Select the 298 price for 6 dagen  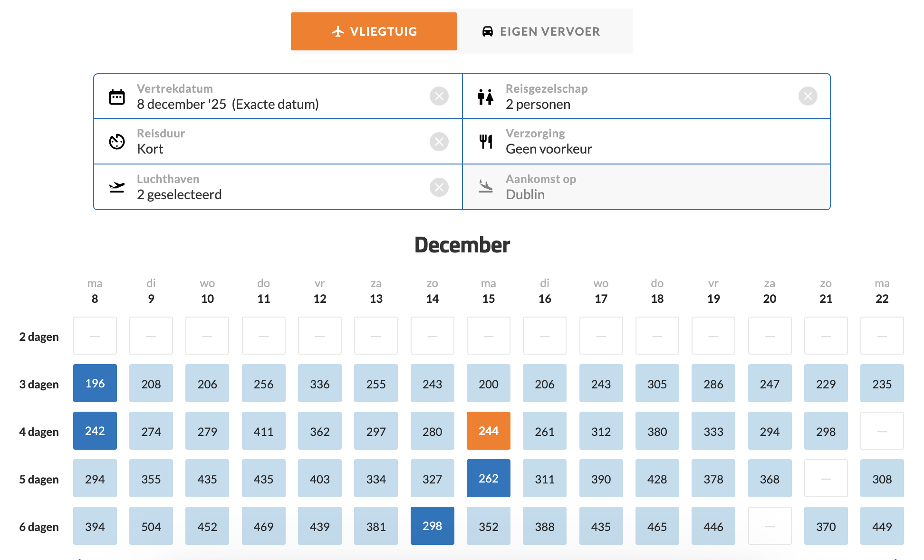tap(432, 526)
